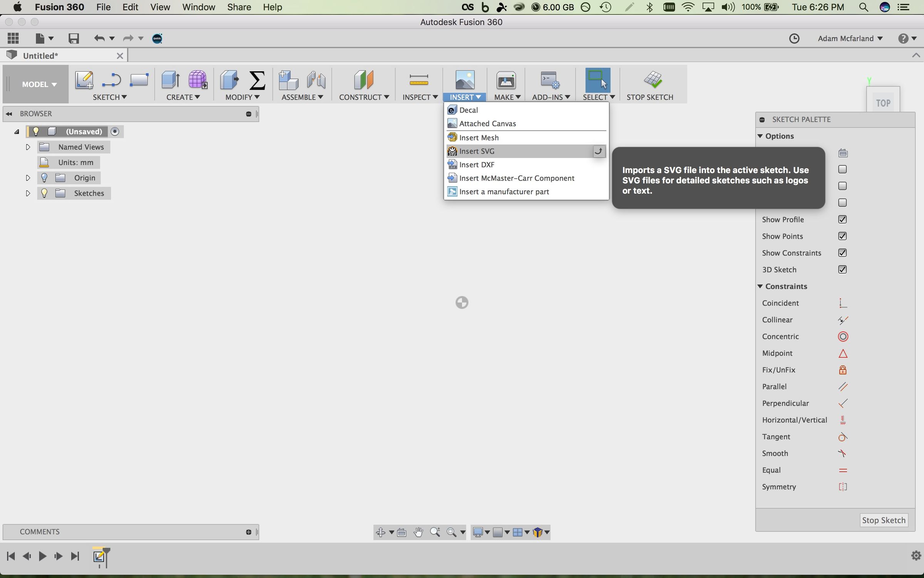Click the Stop Sketch button in Sketch Palette
This screenshot has height=578, width=924.
click(x=884, y=520)
